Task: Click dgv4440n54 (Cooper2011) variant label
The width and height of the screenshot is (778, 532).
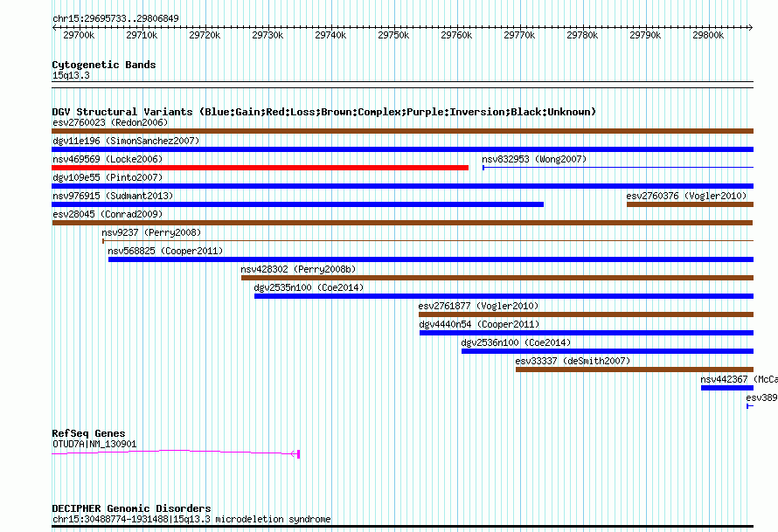Action: (479, 324)
